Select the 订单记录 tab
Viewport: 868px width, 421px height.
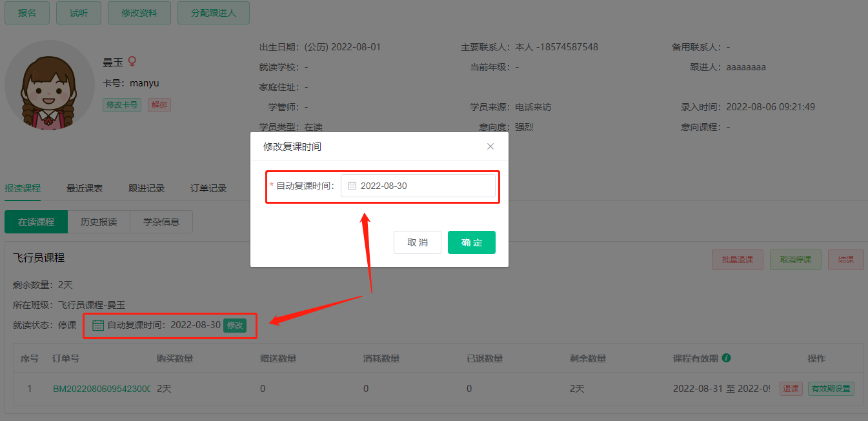(208, 188)
